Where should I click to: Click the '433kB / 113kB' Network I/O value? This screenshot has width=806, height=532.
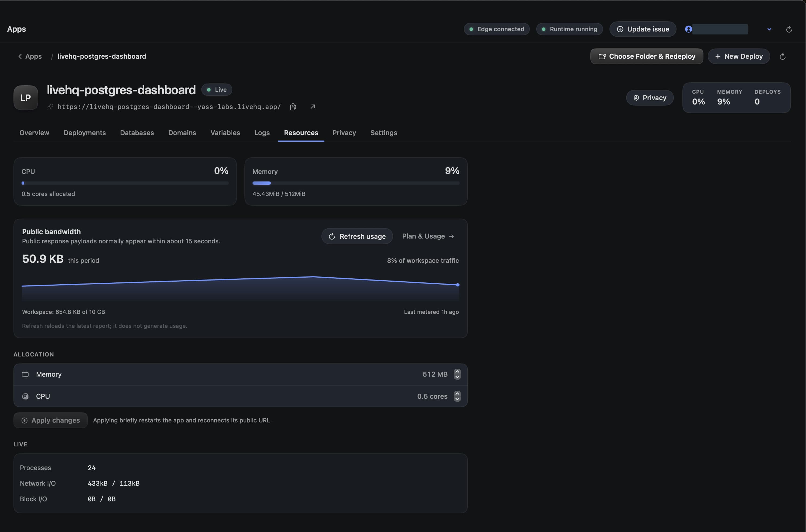114,484
